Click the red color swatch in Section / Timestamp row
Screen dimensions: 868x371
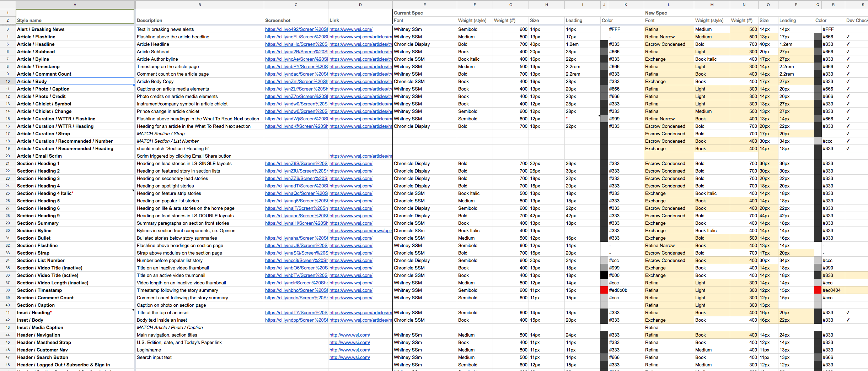[604, 290]
